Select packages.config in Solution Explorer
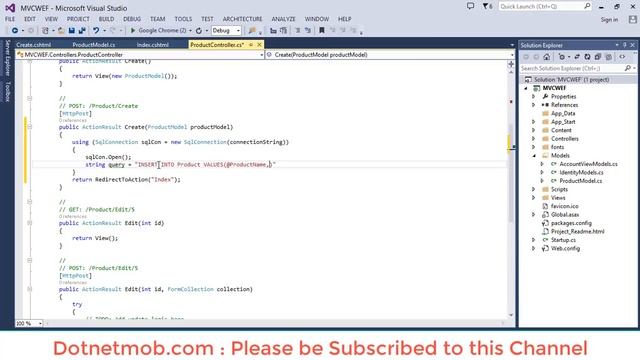The width and height of the screenshot is (640, 360). click(x=571, y=223)
